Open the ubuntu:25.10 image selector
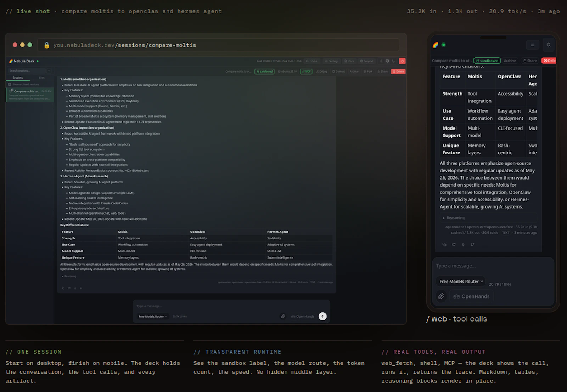 (287, 72)
